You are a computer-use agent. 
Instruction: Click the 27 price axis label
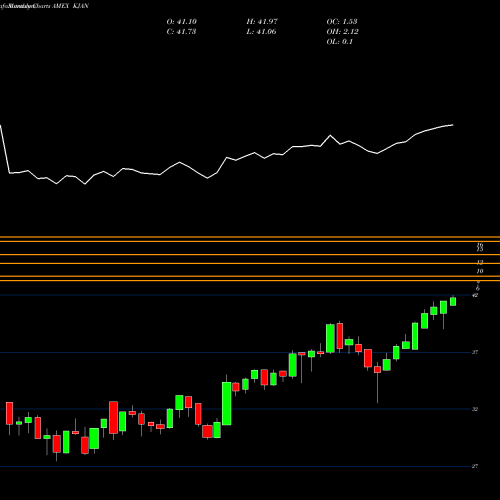point(475,466)
